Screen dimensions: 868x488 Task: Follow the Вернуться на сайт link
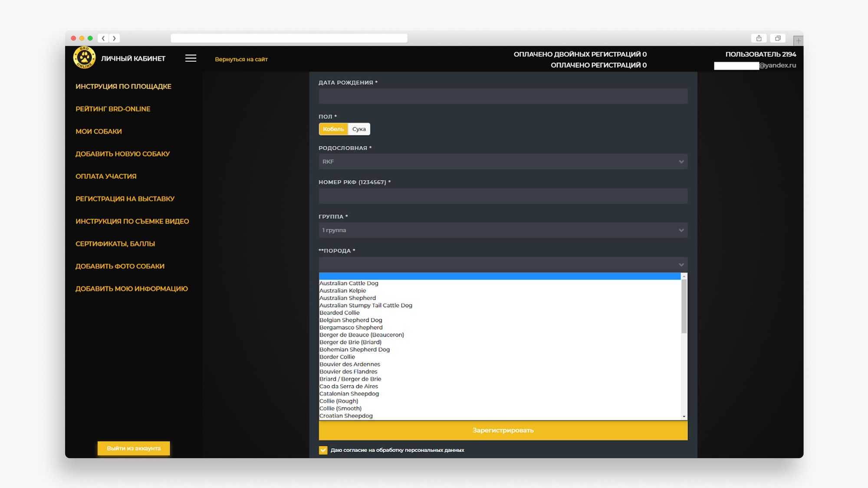[241, 59]
